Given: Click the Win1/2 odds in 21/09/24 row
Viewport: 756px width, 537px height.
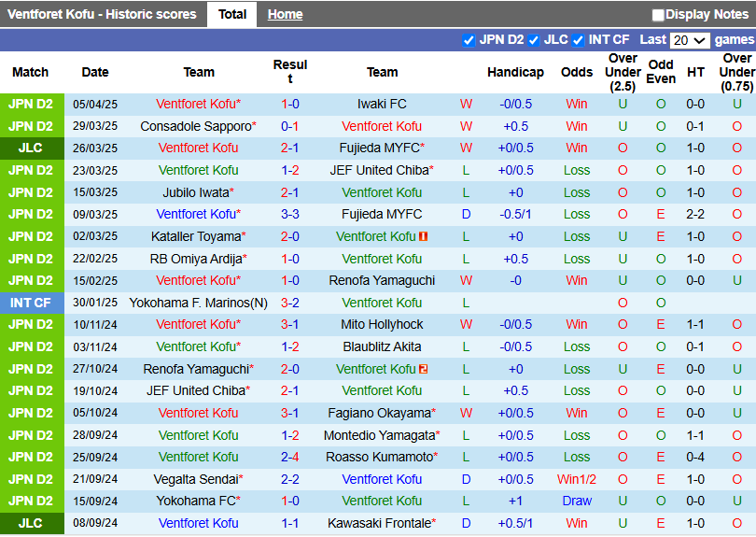Looking at the screenshot, I should point(577,480).
